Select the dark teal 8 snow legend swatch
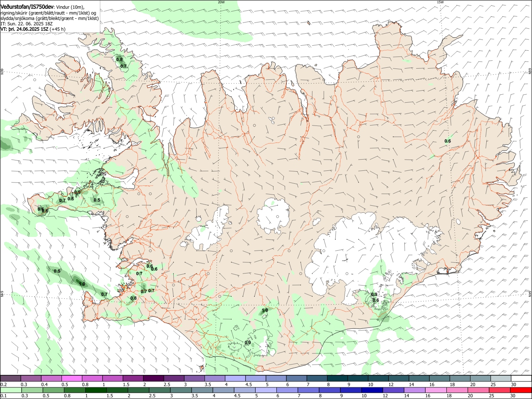532x399 pixels. (337, 378)
